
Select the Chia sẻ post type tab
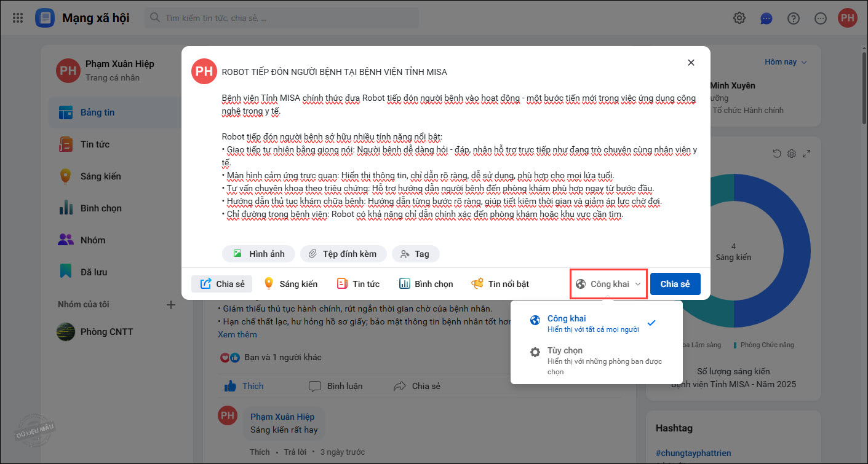[x=222, y=284]
